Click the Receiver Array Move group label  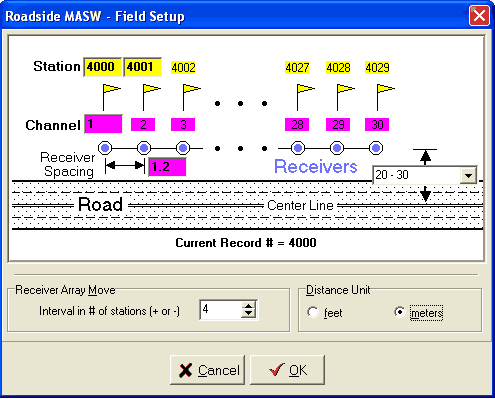[x=65, y=290]
